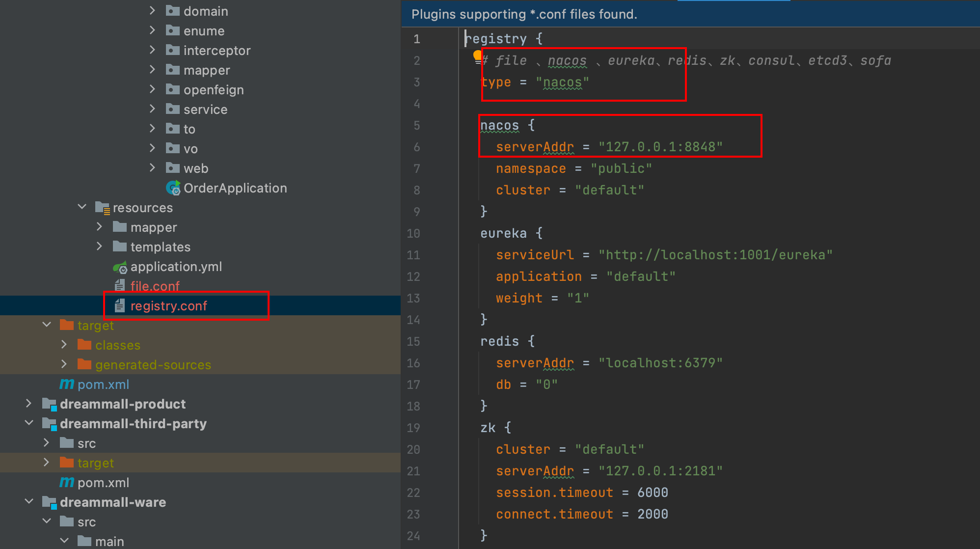980x549 pixels.
Task: Click the lightbulb intention icon on line 2
Action: coord(478,56)
